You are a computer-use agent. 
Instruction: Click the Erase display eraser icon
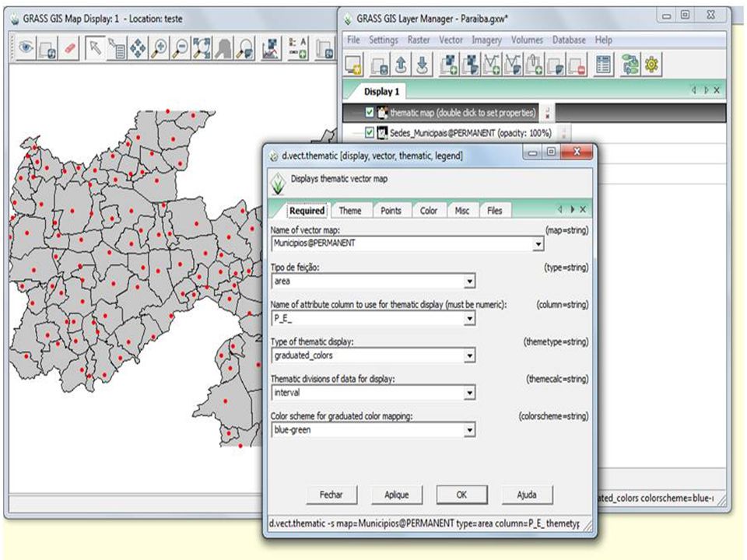click(x=69, y=48)
